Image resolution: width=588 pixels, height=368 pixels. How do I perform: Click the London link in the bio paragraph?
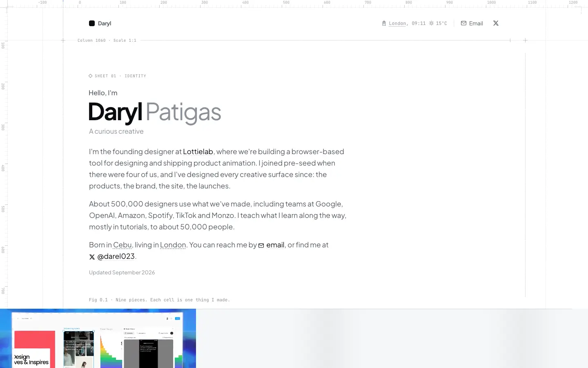pyautogui.click(x=173, y=245)
